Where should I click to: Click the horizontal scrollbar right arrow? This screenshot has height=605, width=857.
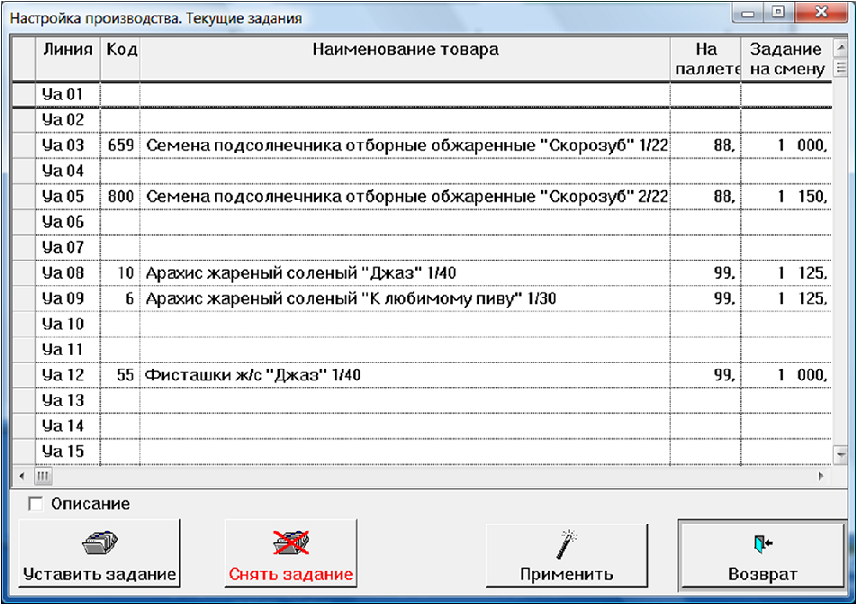[821, 476]
